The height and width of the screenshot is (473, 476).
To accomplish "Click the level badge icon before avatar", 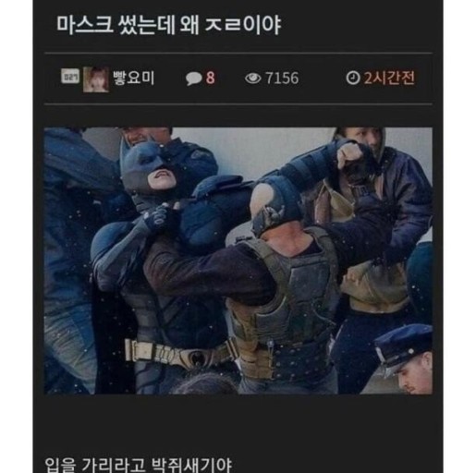I will click(70, 77).
